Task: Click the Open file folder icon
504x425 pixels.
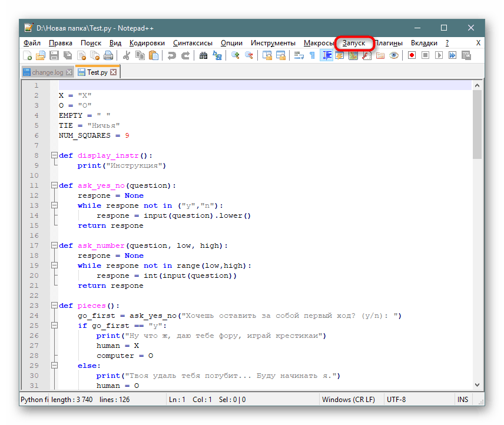Action: pos(41,55)
